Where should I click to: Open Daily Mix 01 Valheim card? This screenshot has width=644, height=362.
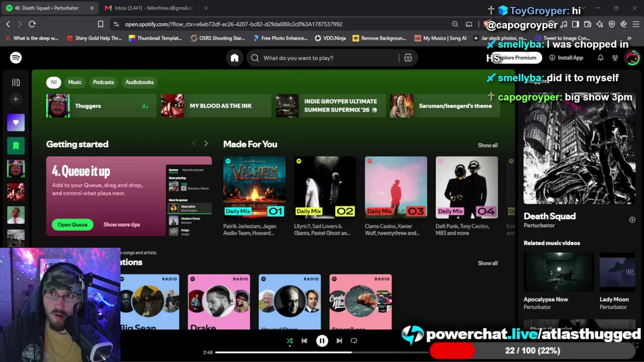click(x=254, y=196)
